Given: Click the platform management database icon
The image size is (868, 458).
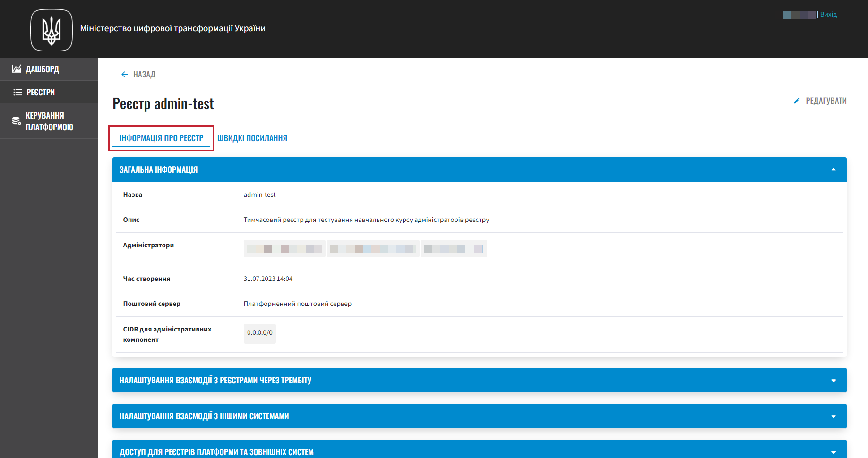Looking at the screenshot, I should (17, 121).
